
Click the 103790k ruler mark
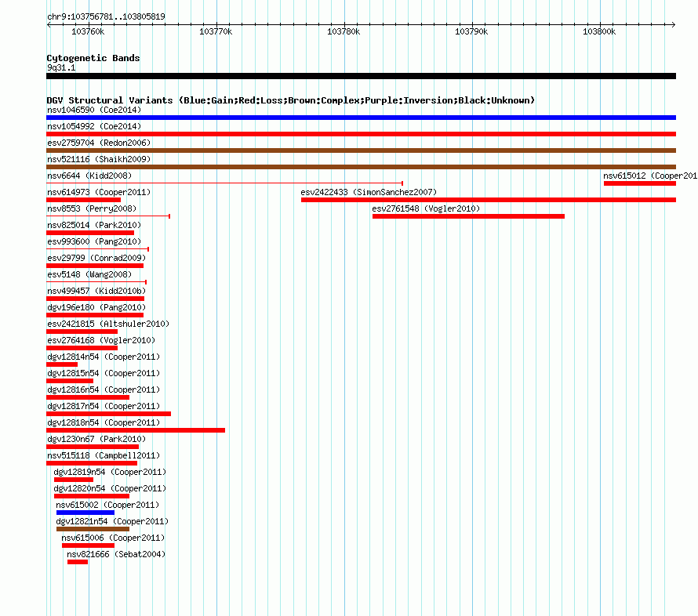click(x=471, y=31)
